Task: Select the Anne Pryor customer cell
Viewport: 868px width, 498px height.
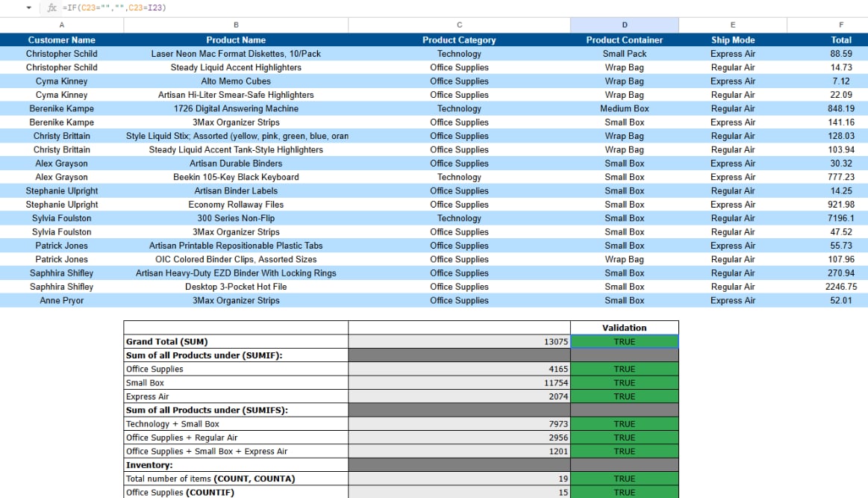Action: coord(61,300)
